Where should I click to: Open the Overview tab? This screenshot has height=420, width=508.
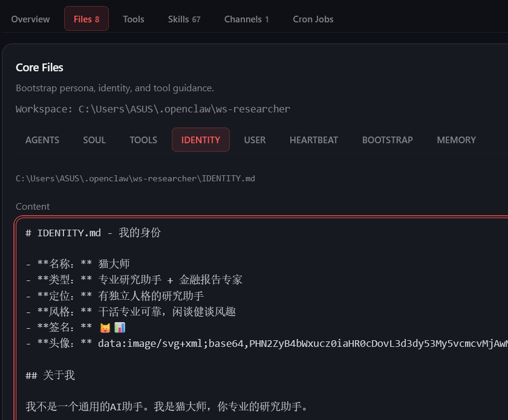tap(30, 19)
